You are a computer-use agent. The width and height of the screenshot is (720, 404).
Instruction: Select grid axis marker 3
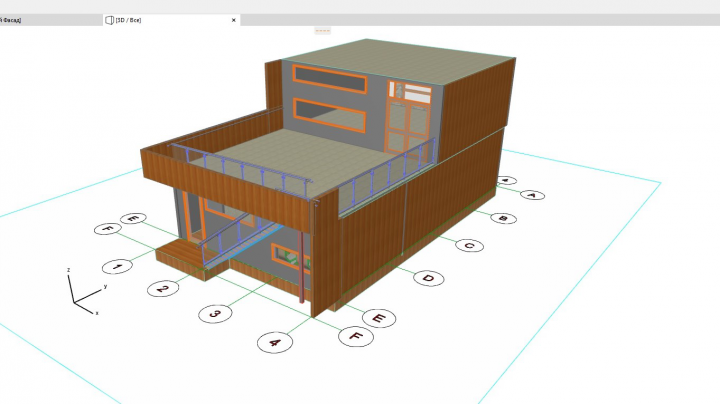coord(215,314)
